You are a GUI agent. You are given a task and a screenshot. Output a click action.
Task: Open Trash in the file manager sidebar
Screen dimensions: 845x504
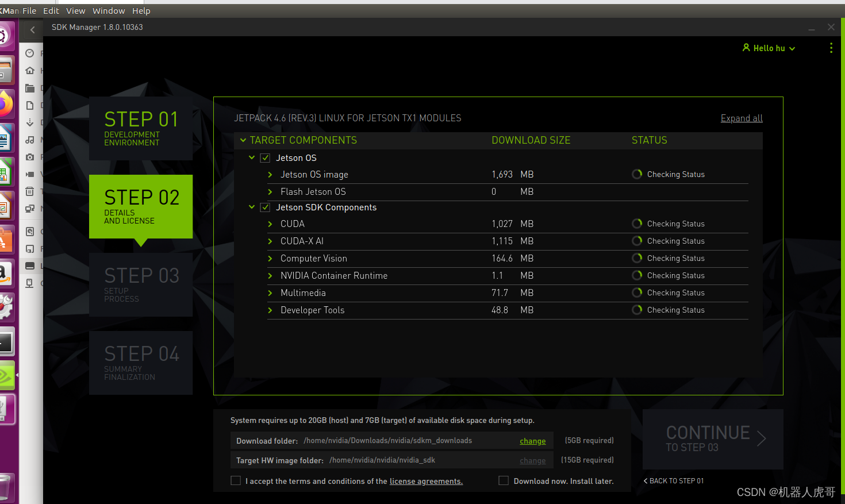point(29,191)
